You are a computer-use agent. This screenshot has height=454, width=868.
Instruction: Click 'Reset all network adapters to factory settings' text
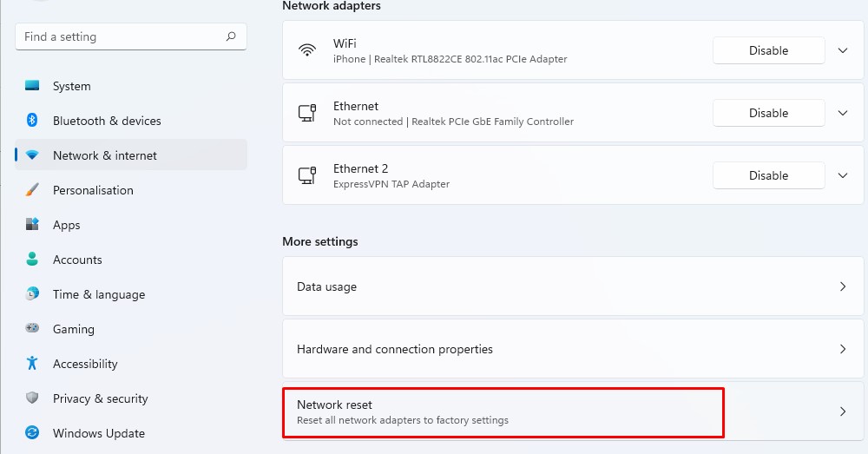pos(403,420)
